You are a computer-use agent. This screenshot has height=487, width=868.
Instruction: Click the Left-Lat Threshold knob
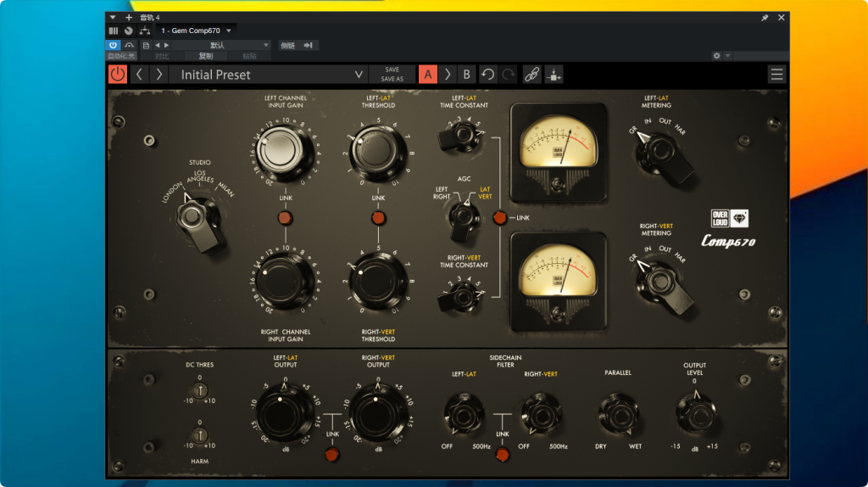coord(378,153)
